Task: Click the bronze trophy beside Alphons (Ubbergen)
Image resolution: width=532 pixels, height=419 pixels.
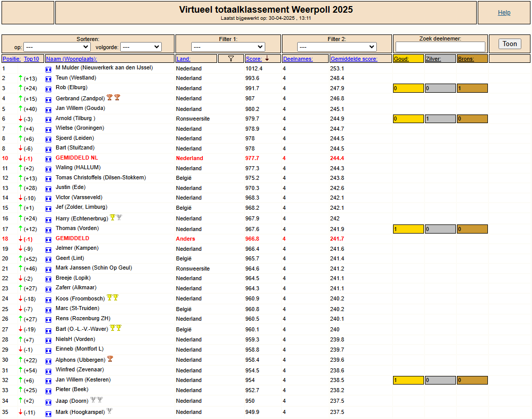Action: [x=110, y=359]
